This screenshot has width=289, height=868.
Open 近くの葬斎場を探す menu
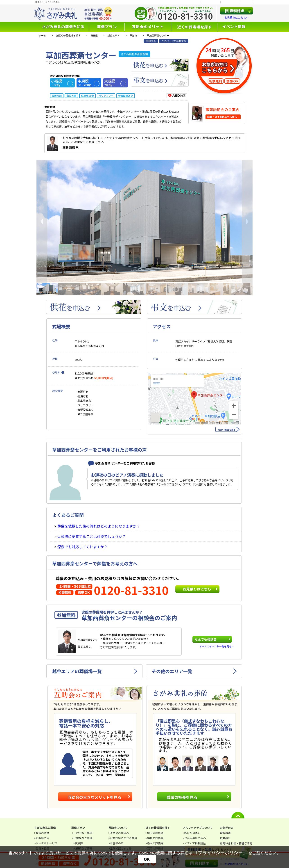[194, 27]
